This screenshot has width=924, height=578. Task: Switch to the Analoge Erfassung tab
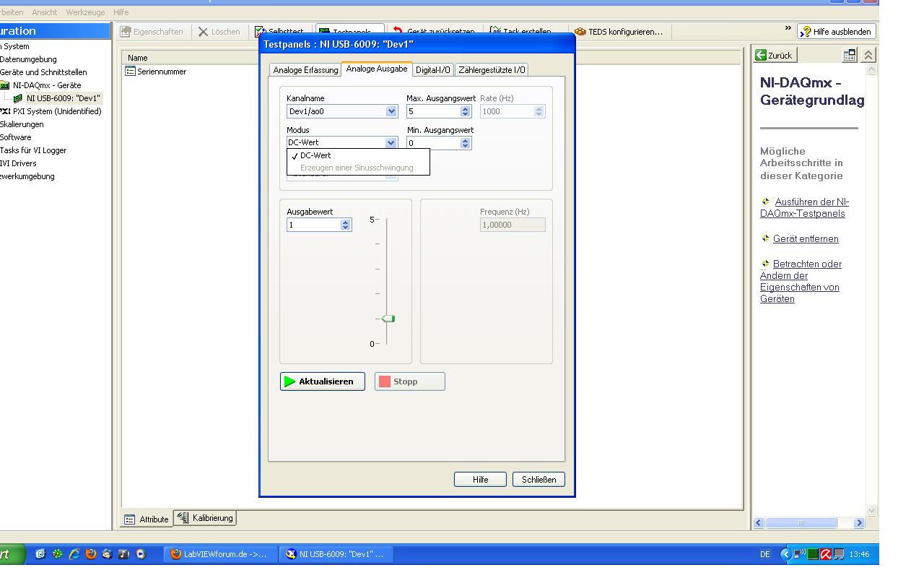click(305, 70)
